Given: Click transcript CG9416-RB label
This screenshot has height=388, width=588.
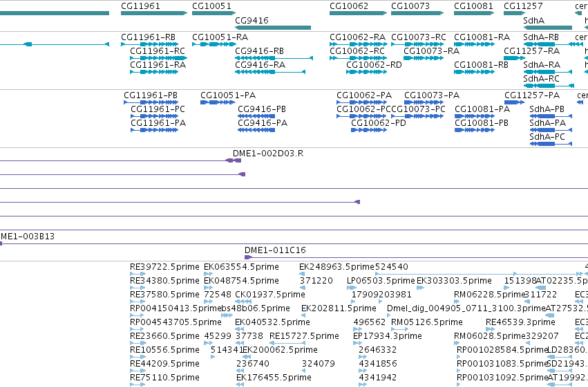Looking at the screenshot, I should 260,51.
